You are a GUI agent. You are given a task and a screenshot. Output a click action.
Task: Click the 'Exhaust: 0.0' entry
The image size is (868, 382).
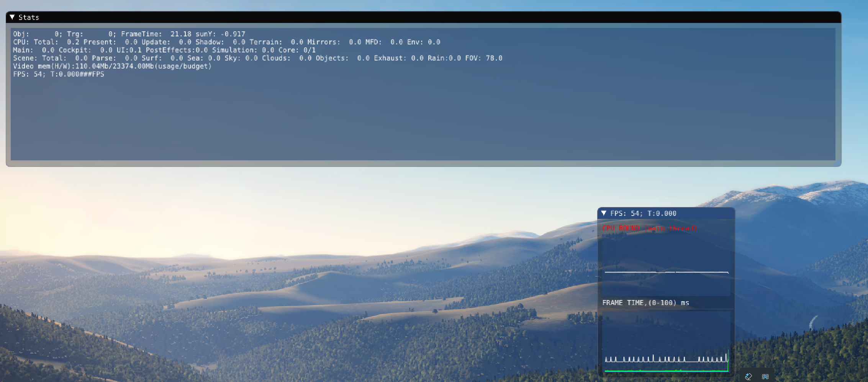[x=399, y=58]
